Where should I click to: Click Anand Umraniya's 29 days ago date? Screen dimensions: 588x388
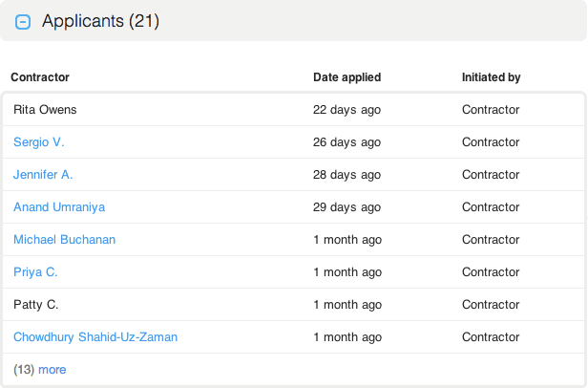346,207
